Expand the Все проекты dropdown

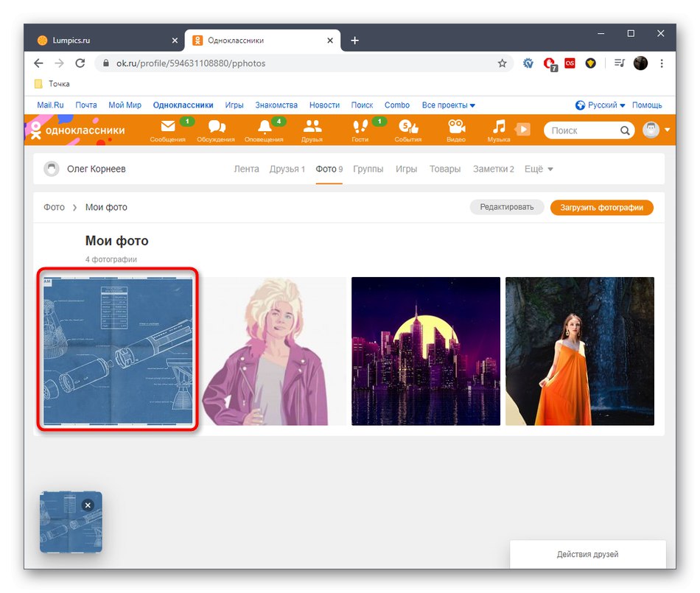coord(448,105)
